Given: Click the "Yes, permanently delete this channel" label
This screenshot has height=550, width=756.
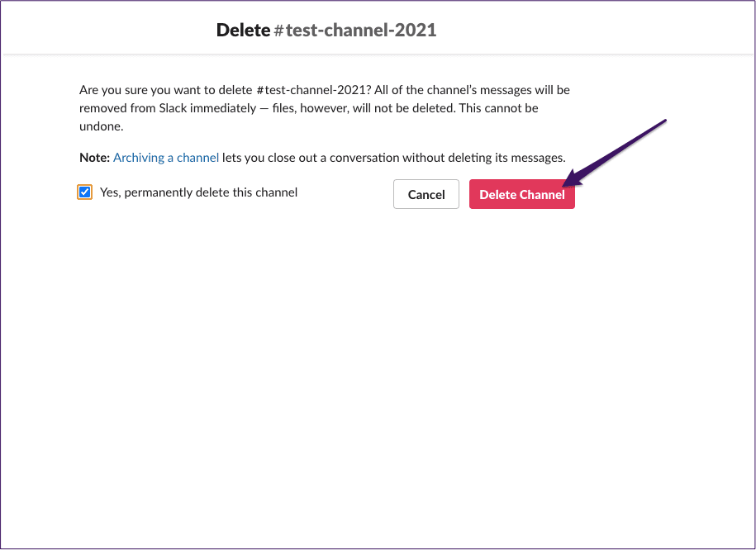Looking at the screenshot, I should pyautogui.click(x=198, y=192).
